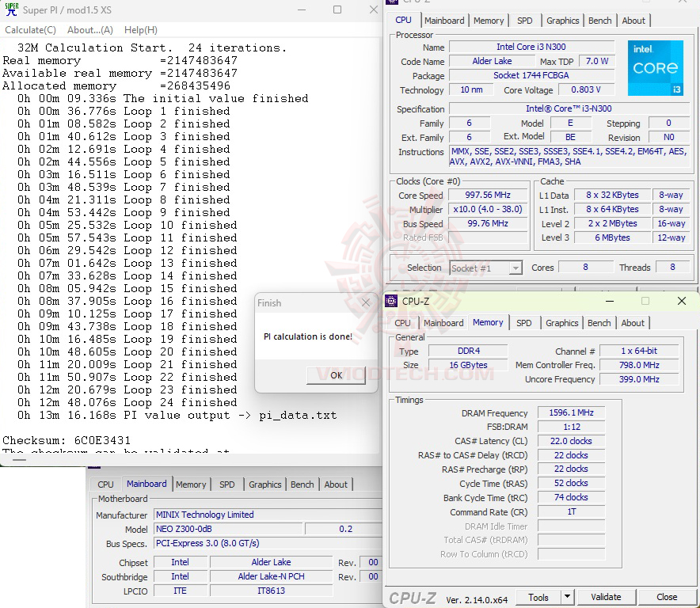Open SPD tab in bottom Mainboard CPU-Z window
This screenshot has width=700, height=608.
pos(226,484)
